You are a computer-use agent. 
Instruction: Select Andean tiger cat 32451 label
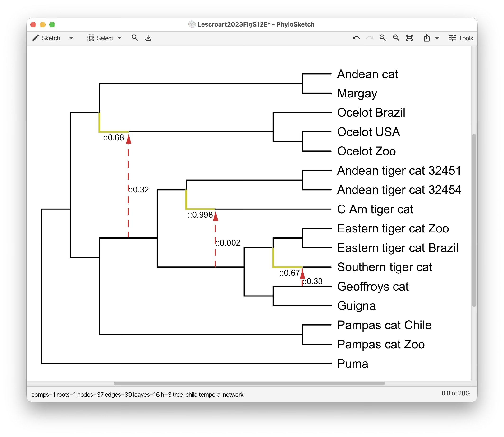(x=399, y=171)
